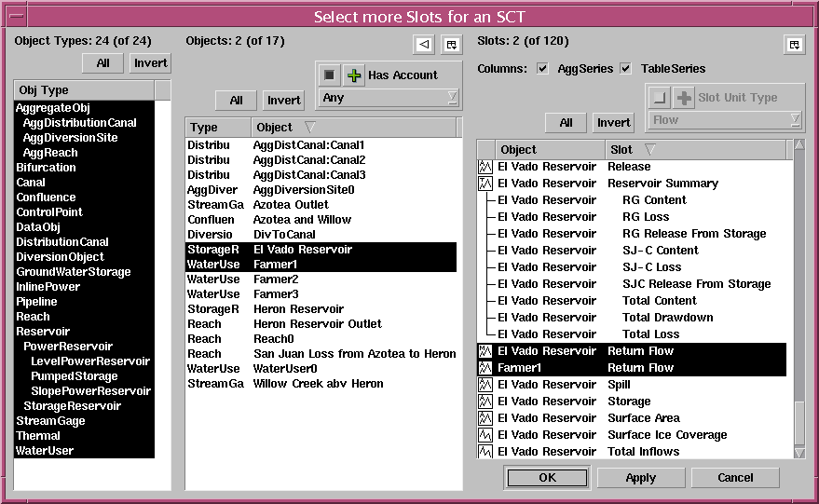Click the Obj Type column header
819x504 pixels.
click(84, 90)
